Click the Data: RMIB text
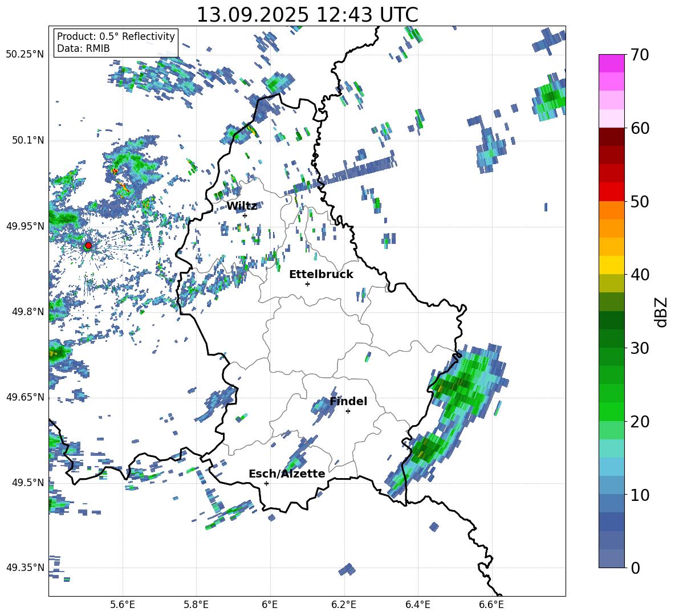This screenshot has height=616, width=675. (x=83, y=48)
